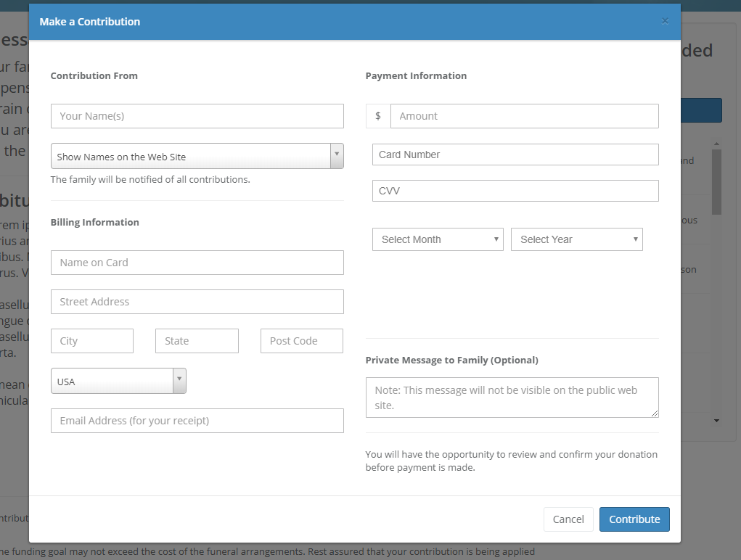Click the dollar sign amount prefix
The width and height of the screenshot is (741, 560).
tap(378, 116)
